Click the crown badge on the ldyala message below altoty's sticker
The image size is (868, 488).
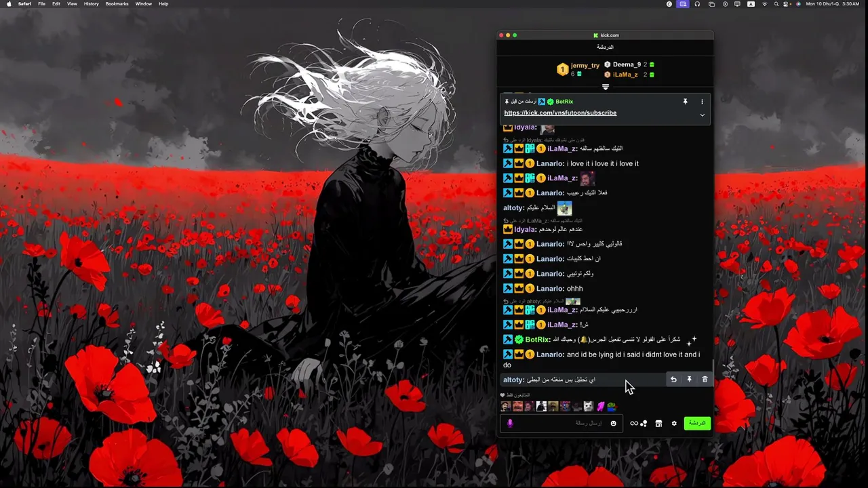tap(508, 230)
